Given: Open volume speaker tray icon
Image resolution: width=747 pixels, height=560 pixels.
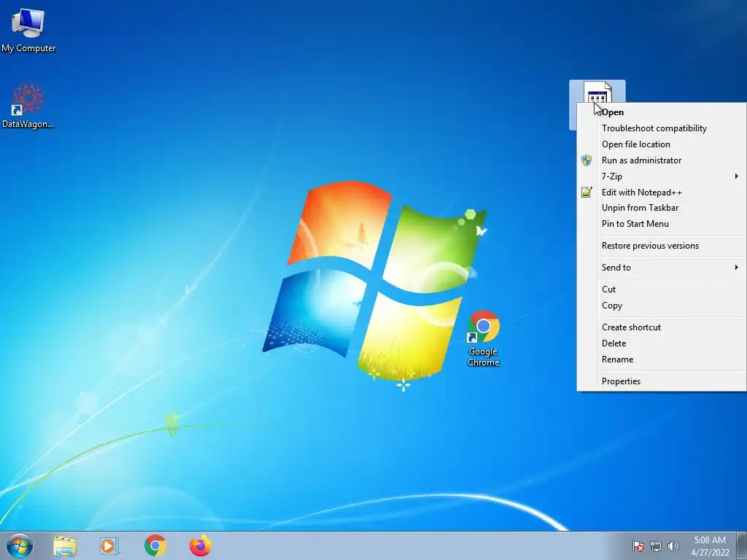Looking at the screenshot, I should coord(673,546).
